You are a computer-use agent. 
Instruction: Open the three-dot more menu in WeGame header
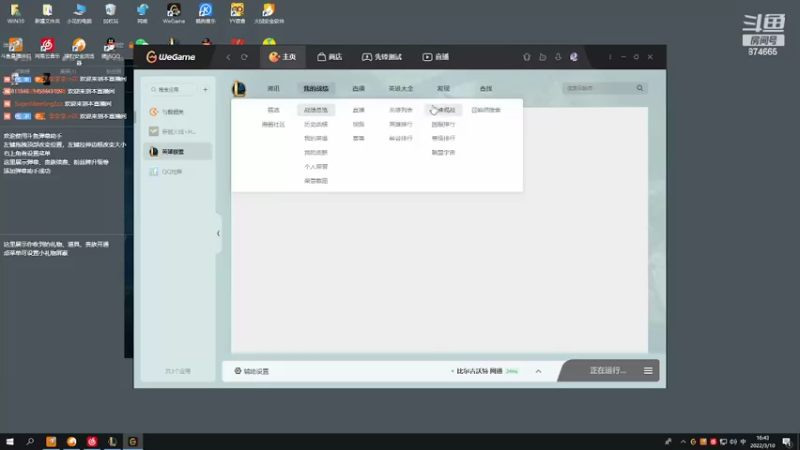pos(610,57)
